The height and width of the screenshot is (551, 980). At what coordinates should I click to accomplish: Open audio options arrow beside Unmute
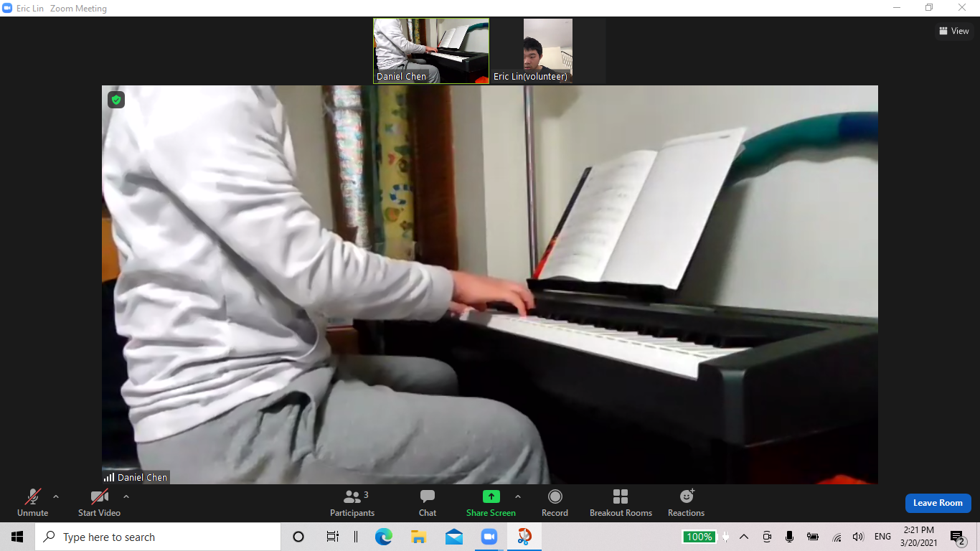point(56,496)
